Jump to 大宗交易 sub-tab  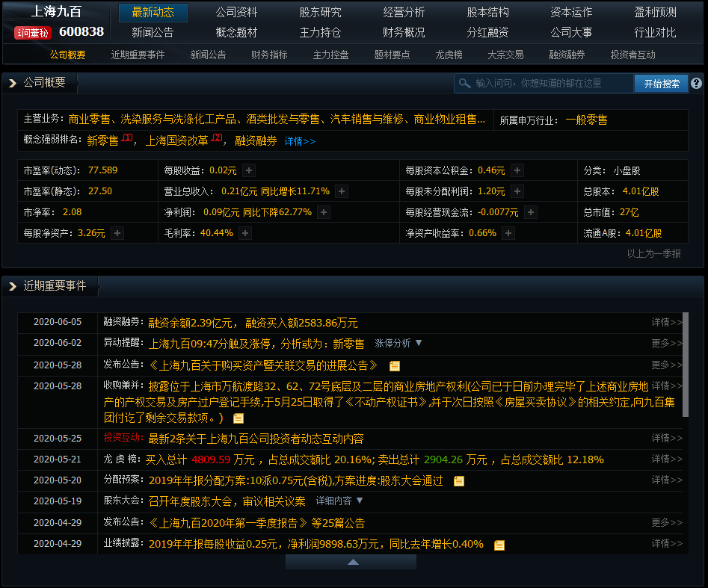pos(505,55)
